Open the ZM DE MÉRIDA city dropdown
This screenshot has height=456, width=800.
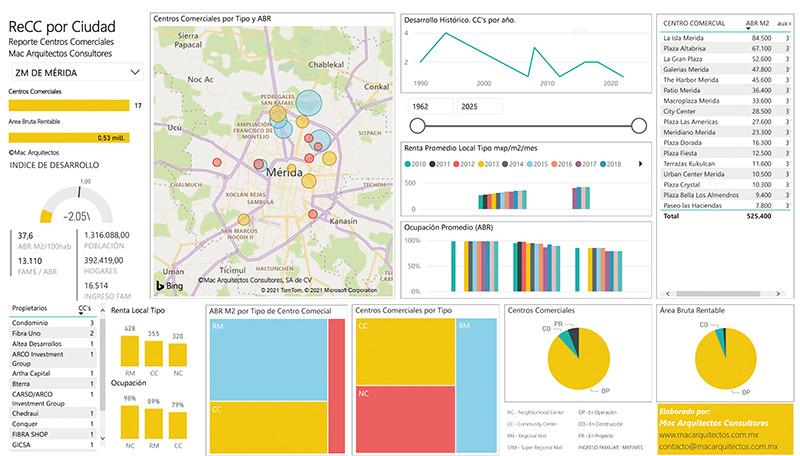76,72
